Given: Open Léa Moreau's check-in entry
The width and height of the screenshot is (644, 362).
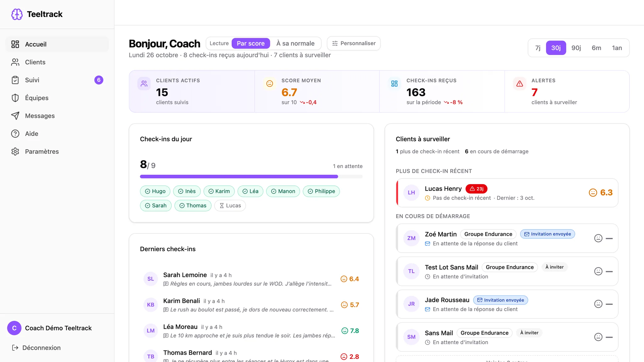Looking at the screenshot, I should tap(251, 331).
